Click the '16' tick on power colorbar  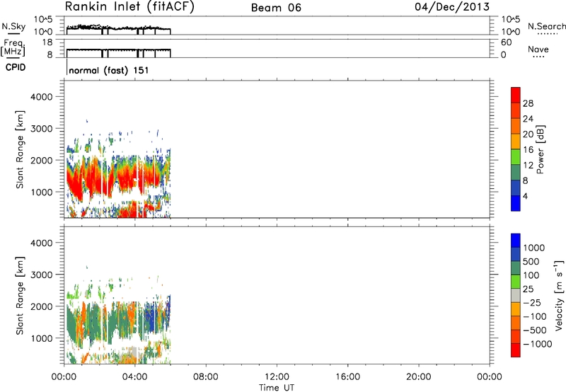pos(528,150)
